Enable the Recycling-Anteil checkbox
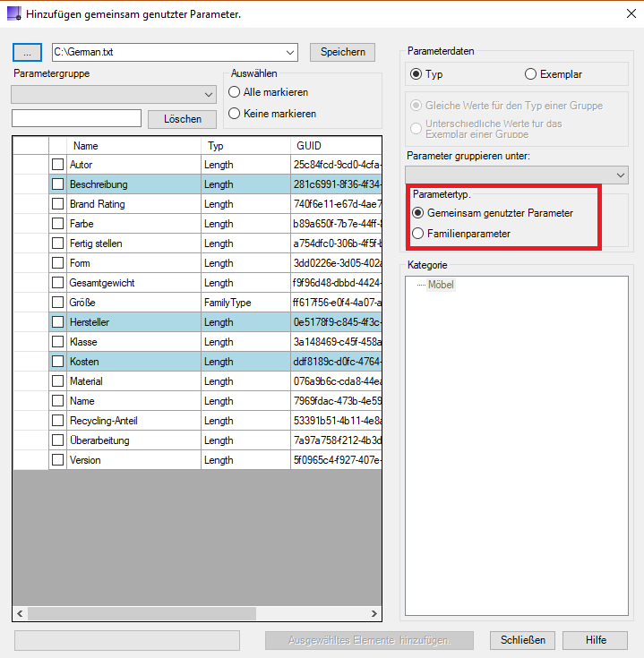644x658 pixels. click(58, 421)
